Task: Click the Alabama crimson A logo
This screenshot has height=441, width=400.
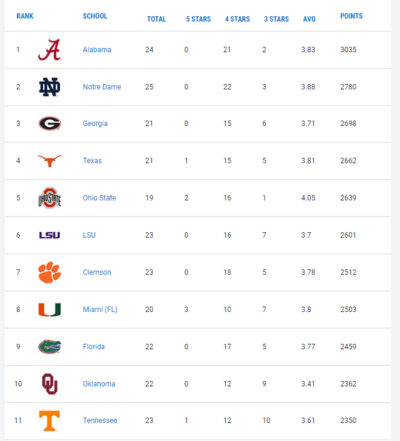Action: [x=49, y=50]
